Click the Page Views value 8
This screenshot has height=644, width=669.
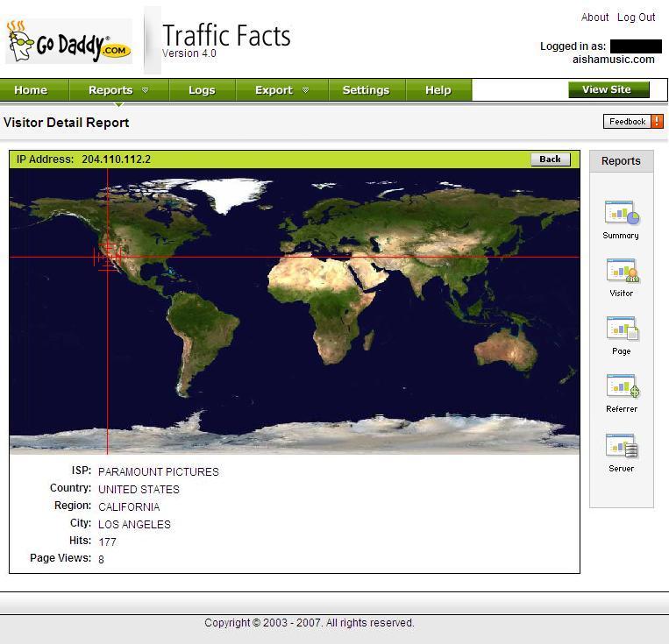(x=101, y=559)
